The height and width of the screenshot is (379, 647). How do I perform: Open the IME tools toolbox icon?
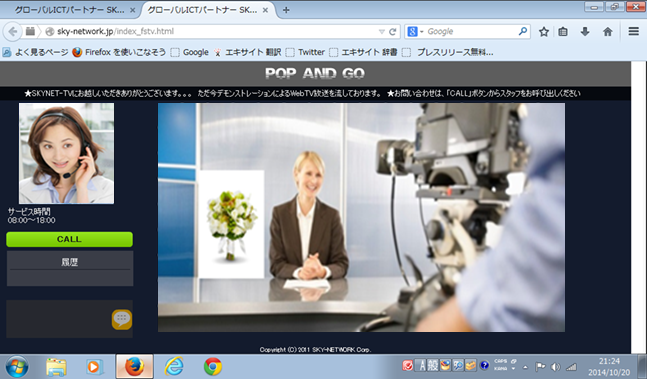tap(471, 366)
